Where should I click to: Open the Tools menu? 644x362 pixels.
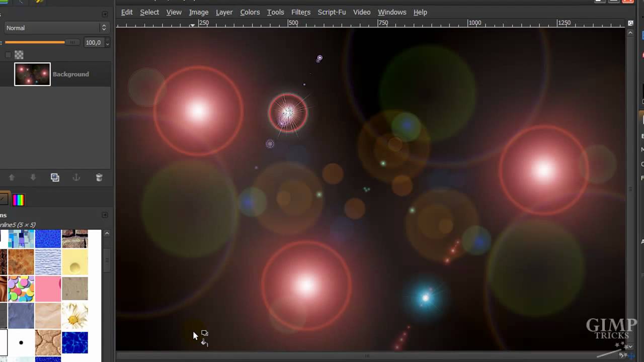(x=276, y=12)
